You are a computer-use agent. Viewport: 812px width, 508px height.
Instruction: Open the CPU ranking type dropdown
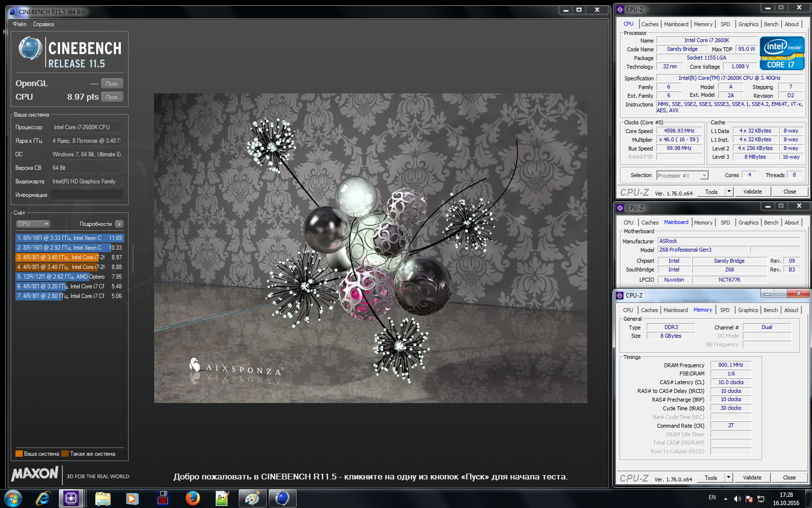tap(33, 224)
